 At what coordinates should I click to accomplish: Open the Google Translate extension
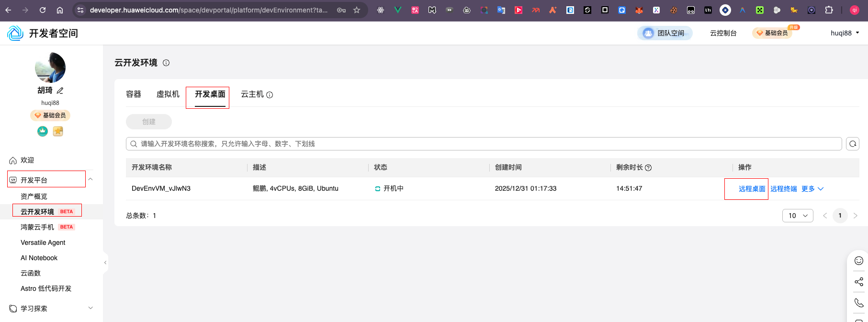[501, 10]
